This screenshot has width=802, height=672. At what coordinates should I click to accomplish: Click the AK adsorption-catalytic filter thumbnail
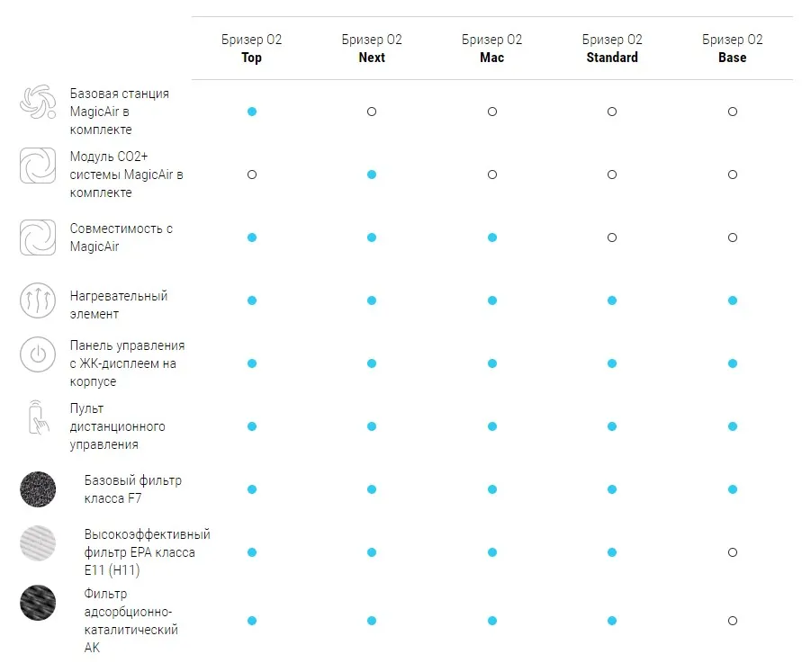coord(38,603)
